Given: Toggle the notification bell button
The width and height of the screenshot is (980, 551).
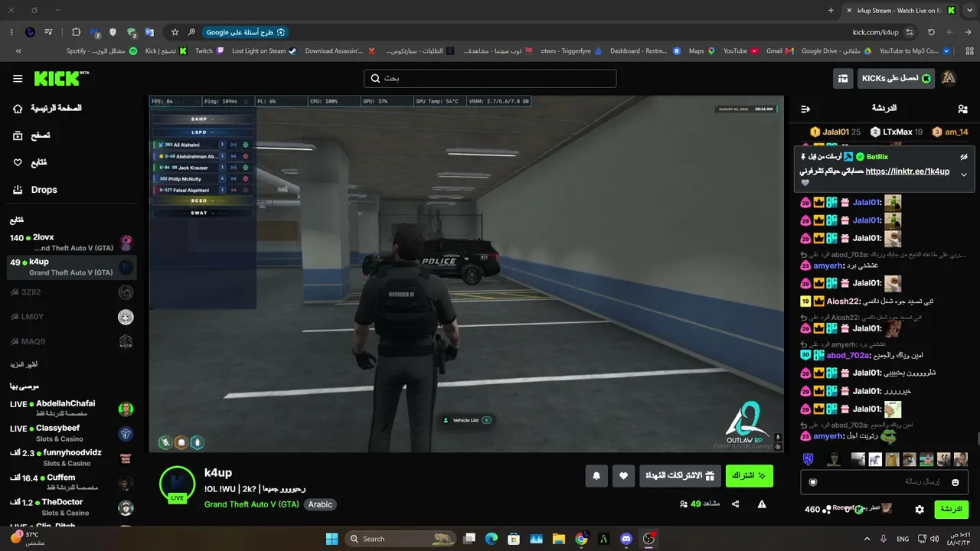Looking at the screenshot, I should click(x=596, y=476).
